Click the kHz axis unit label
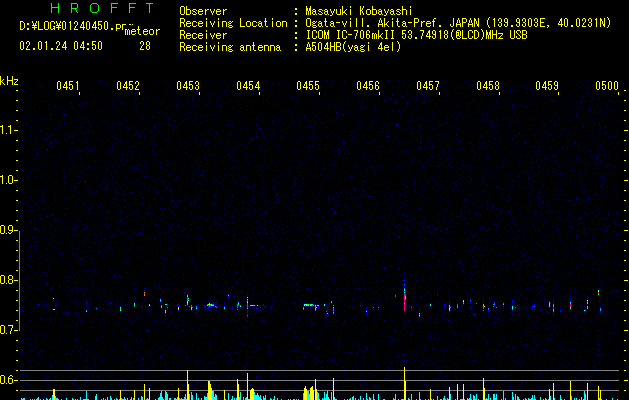This screenshot has width=629, height=400. (x=9, y=81)
